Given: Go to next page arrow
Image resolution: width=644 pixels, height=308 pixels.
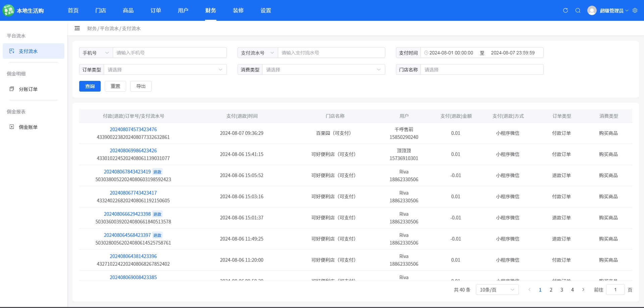Looking at the screenshot, I should point(583,290).
